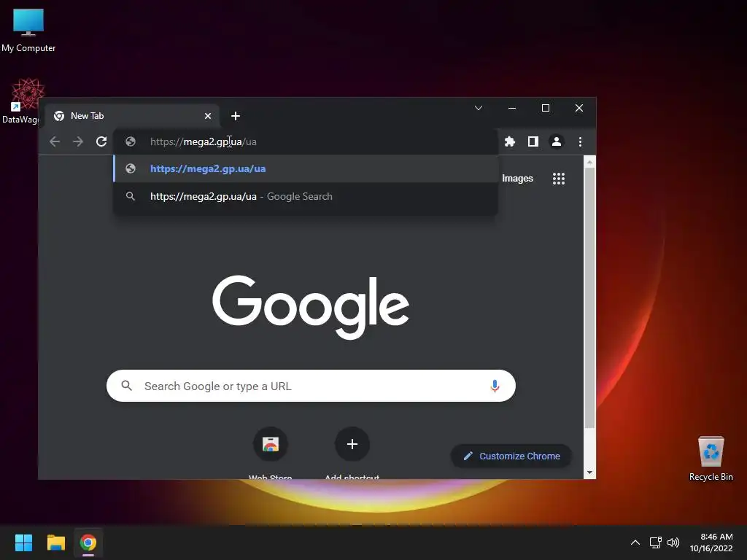This screenshot has width=747, height=560.
Task: Click the page scrollbar up arrow
Action: point(589,162)
